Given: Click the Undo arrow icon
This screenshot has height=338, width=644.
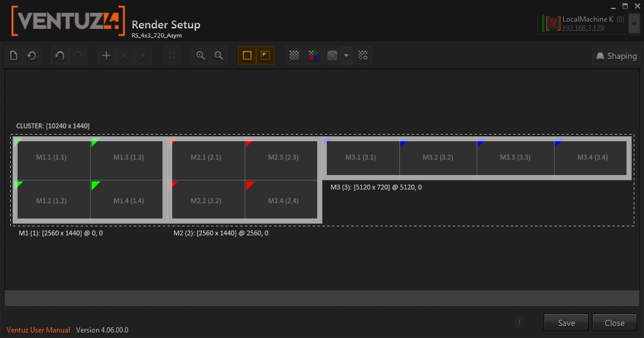Looking at the screenshot, I should point(60,56).
